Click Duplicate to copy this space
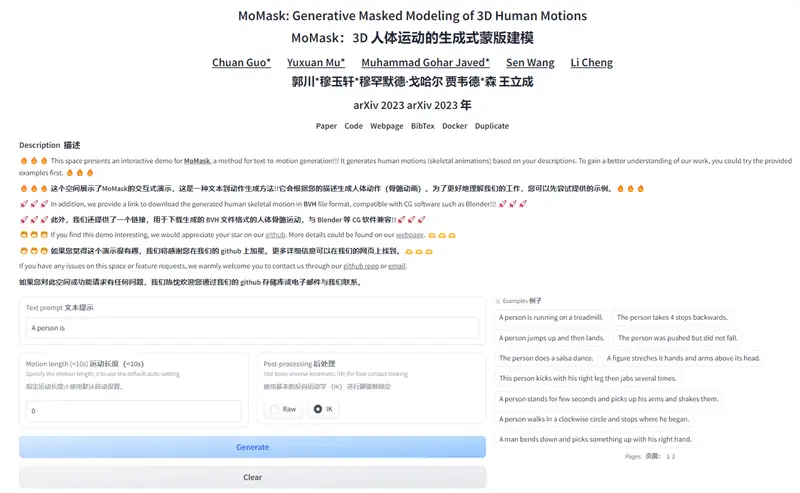This screenshot has height=493, width=800. pos(491,126)
